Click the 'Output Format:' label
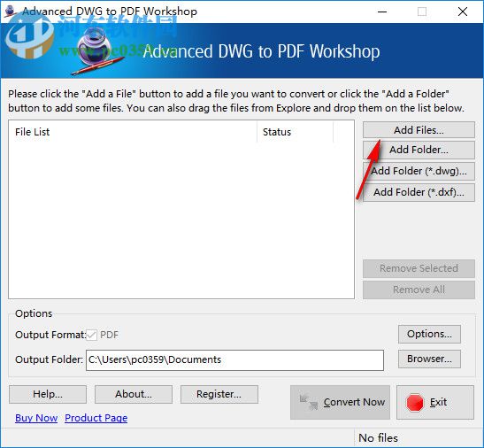This screenshot has height=448, width=484. click(50, 335)
